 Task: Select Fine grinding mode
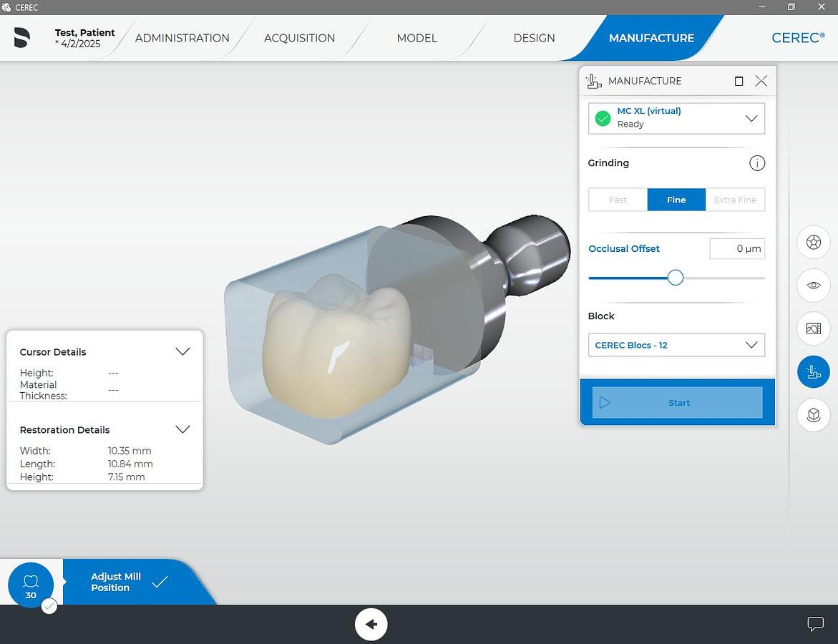(x=676, y=200)
